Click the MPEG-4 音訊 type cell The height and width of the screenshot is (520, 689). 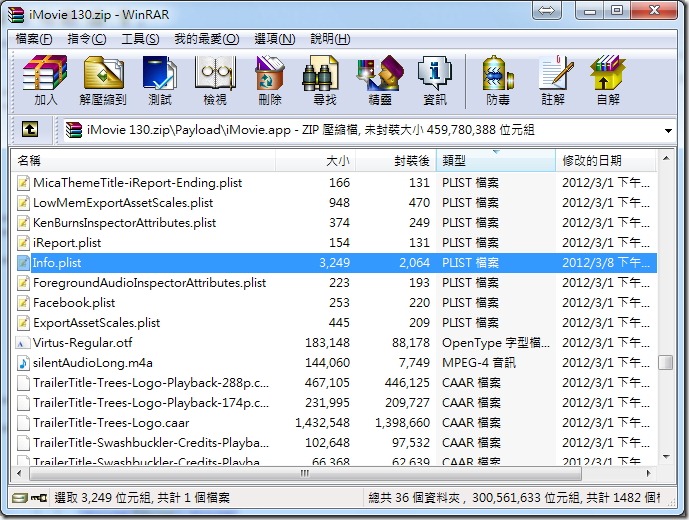point(479,363)
